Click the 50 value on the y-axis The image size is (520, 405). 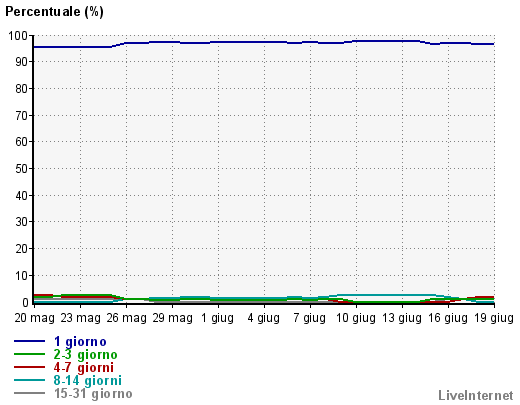click(21, 169)
